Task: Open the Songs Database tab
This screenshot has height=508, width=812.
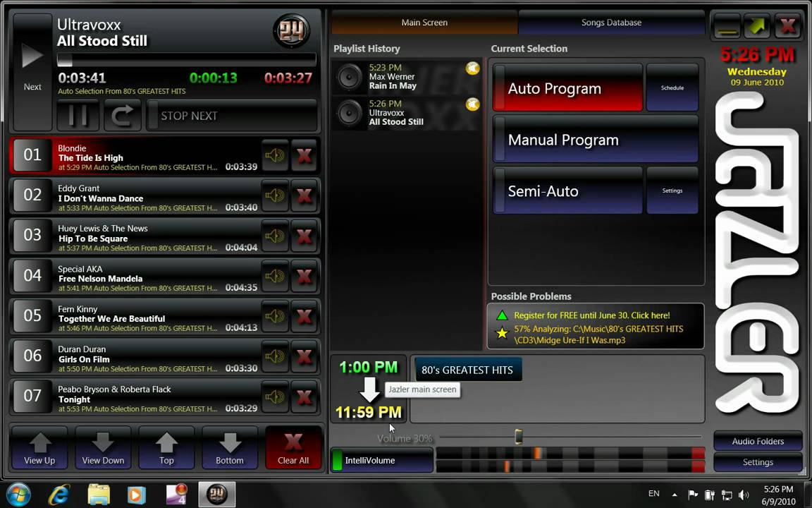Action: click(x=611, y=23)
